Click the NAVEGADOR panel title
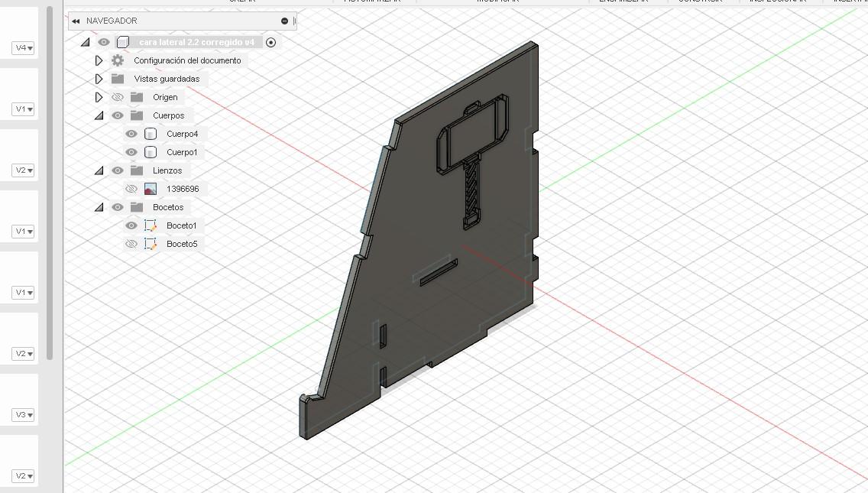Viewport: 868px width, 493px height. coord(112,21)
